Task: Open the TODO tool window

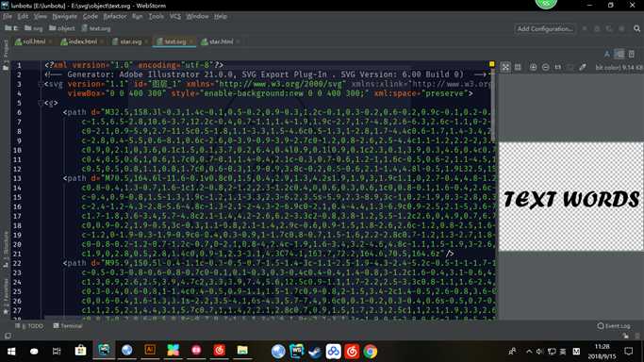Action: point(29,326)
